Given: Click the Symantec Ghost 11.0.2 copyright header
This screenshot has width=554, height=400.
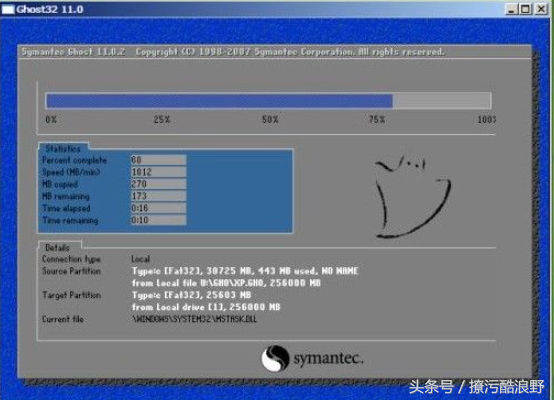Looking at the screenshot, I should point(232,52).
